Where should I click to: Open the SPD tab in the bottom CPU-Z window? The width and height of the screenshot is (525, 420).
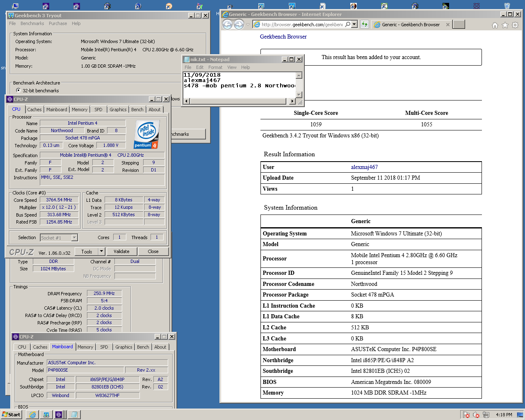[x=104, y=347]
